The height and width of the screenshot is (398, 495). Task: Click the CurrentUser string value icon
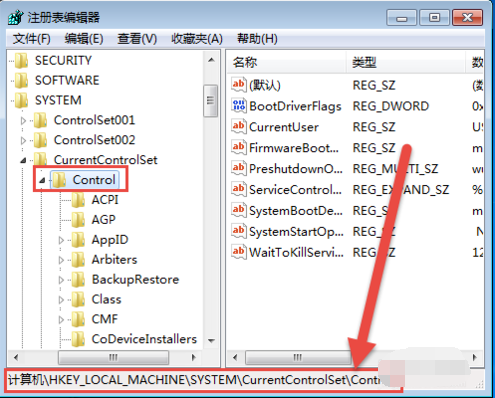[x=239, y=127]
